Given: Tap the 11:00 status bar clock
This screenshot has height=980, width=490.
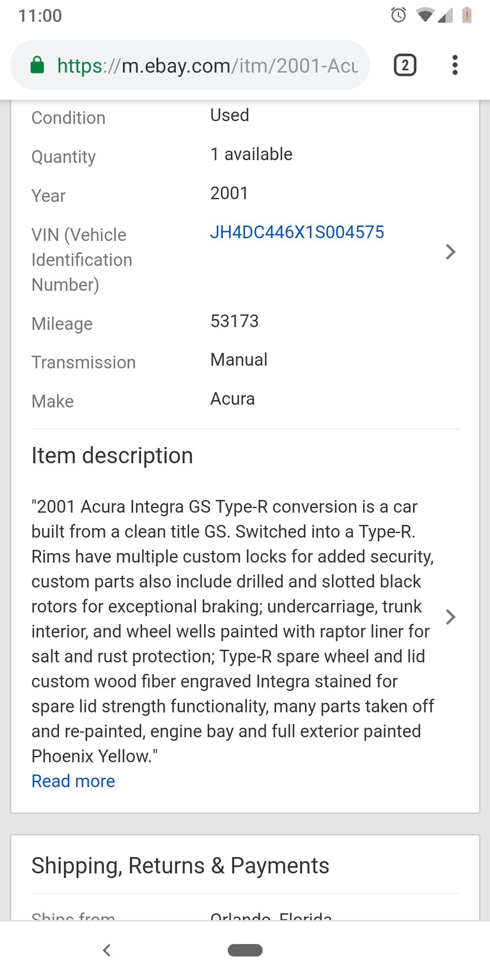Looking at the screenshot, I should tap(40, 16).
